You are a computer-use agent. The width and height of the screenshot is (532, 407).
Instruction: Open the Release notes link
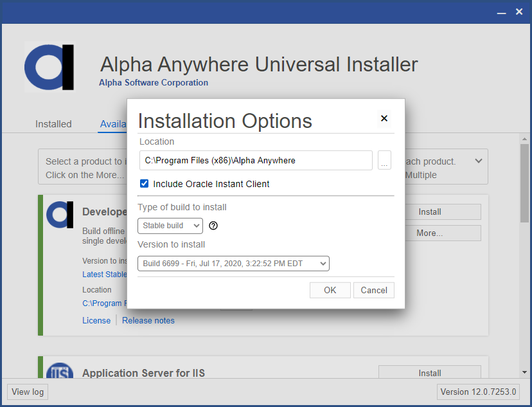click(148, 320)
